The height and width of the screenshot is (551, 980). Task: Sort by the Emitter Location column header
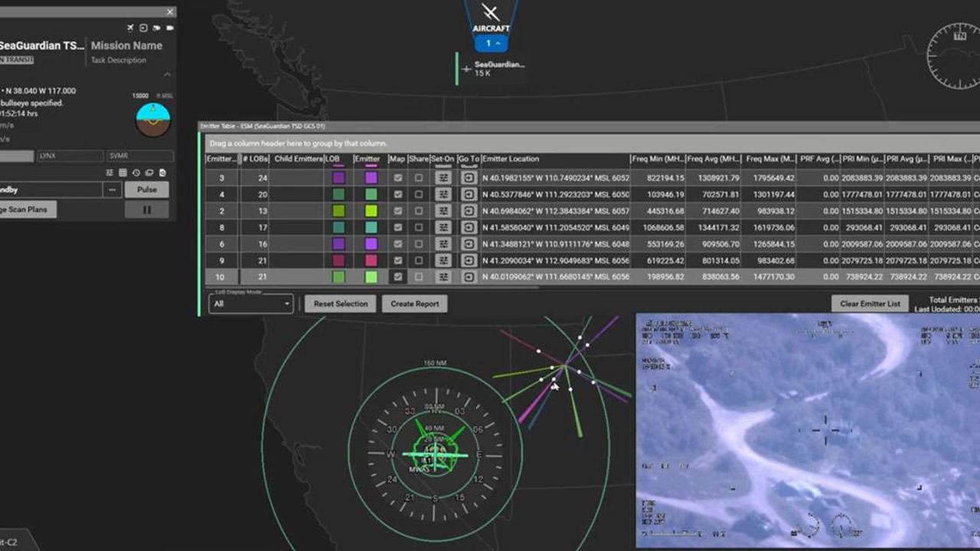coord(511,159)
